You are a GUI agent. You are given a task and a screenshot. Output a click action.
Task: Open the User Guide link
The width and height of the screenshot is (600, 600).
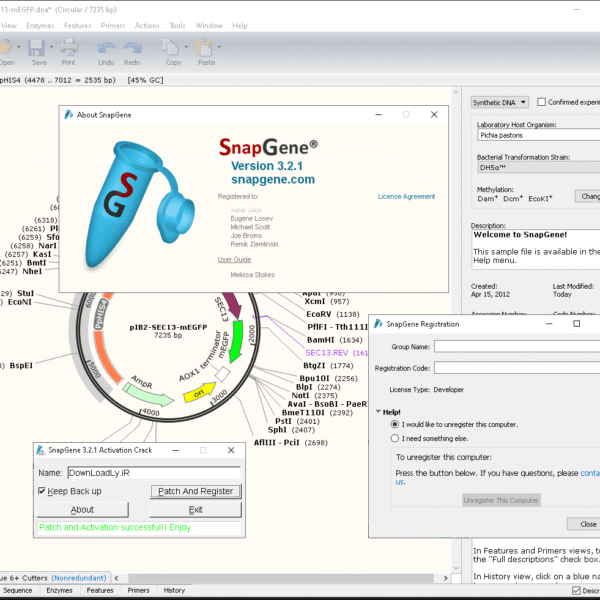click(x=234, y=259)
